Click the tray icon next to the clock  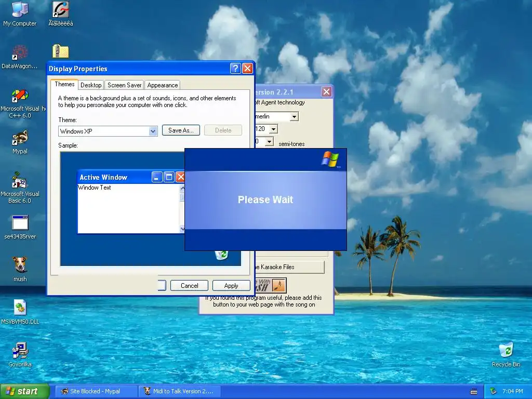click(494, 391)
